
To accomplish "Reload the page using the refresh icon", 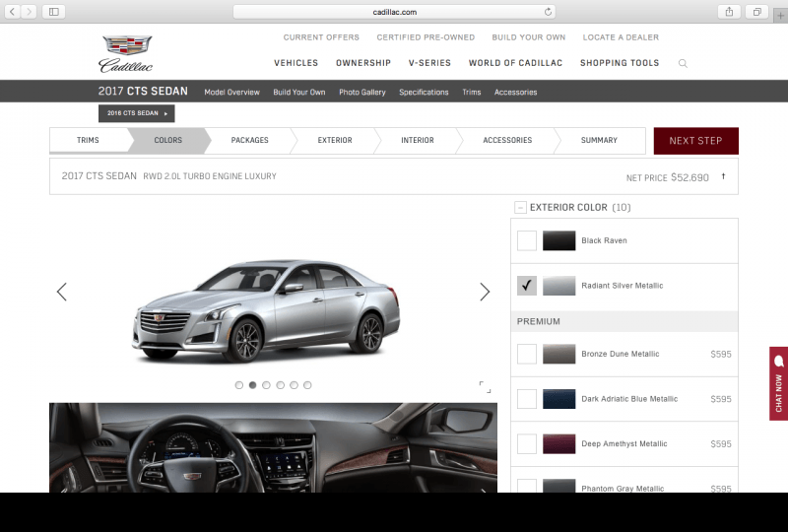I will pyautogui.click(x=548, y=12).
